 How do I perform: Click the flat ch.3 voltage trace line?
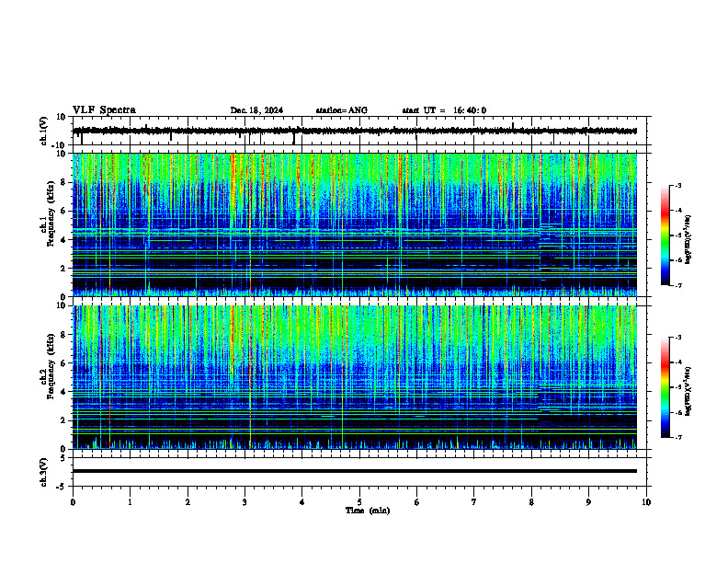tap(355, 471)
